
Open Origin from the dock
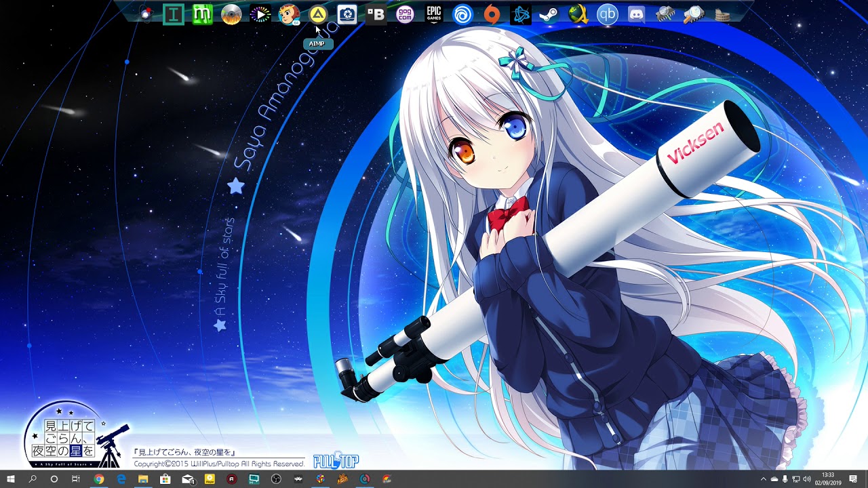492,14
